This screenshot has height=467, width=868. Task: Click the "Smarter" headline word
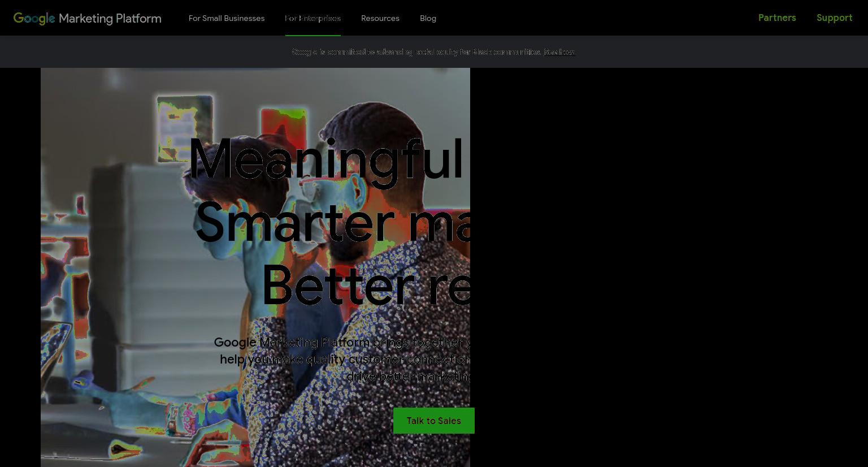coord(294,222)
